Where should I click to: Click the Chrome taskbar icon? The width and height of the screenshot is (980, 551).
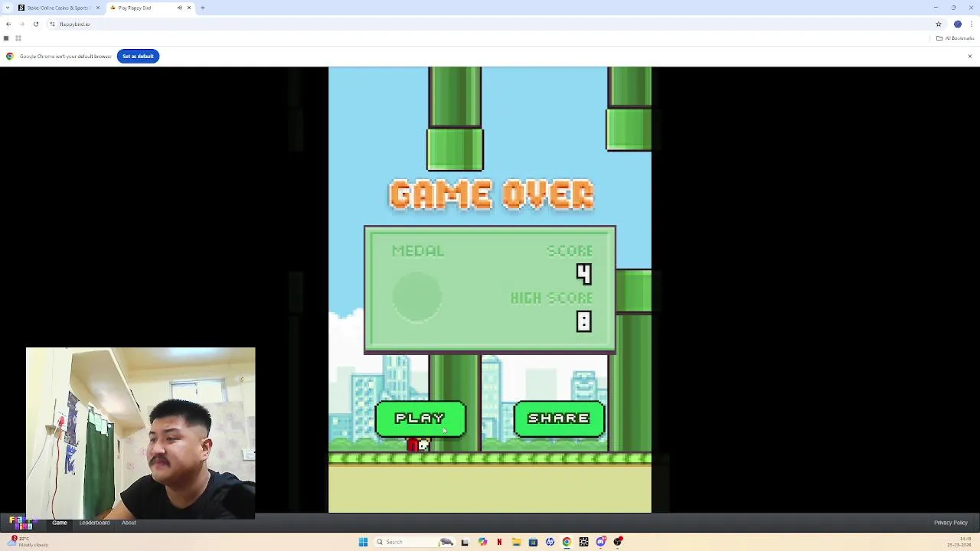coord(567,542)
